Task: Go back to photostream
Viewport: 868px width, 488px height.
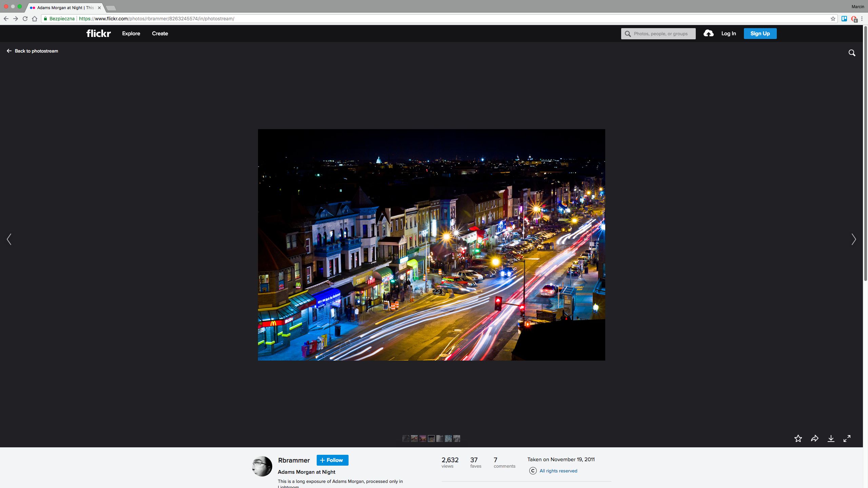Action: coord(33,51)
